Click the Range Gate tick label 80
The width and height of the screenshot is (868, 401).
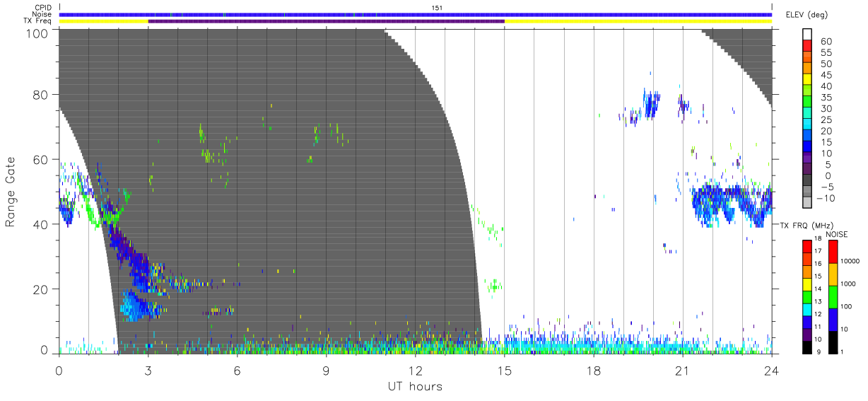click(41, 95)
